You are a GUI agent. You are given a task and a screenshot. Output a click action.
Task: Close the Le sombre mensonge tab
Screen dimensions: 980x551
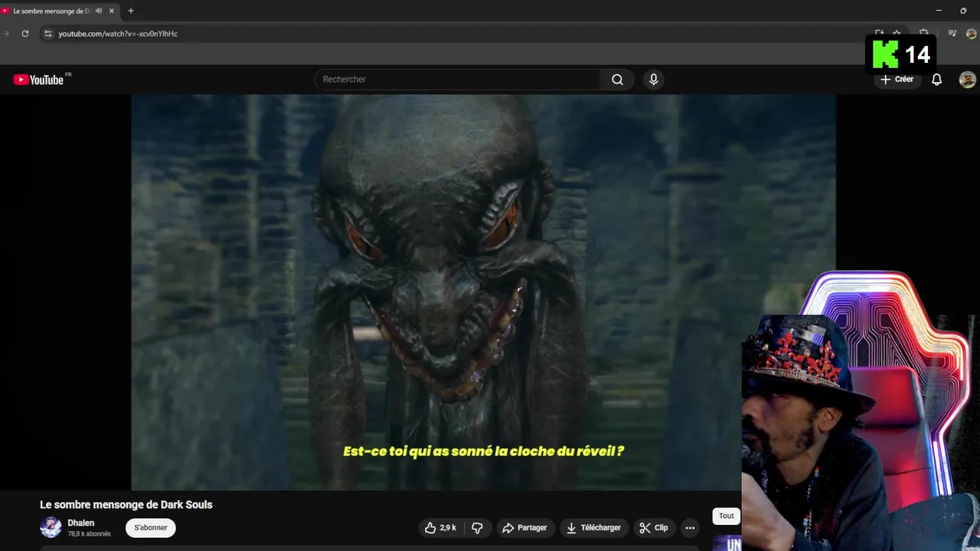tap(112, 11)
